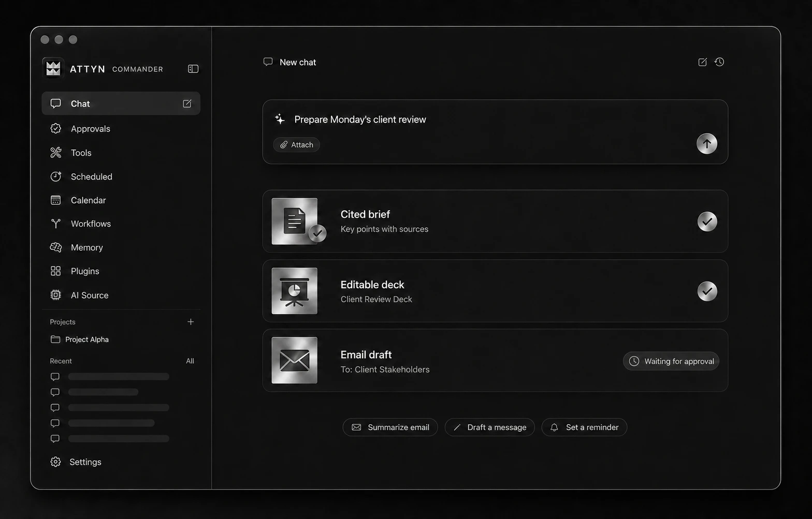This screenshot has width=812, height=519.
Task: Open the Chat section
Action: pyautogui.click(x=121, y=103)
